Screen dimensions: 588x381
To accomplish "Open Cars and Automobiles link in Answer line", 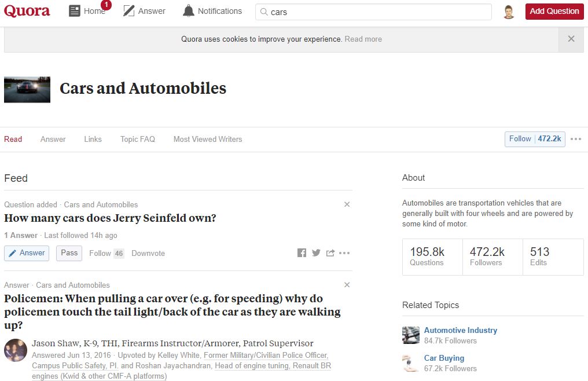I will (x=73, y=285).
